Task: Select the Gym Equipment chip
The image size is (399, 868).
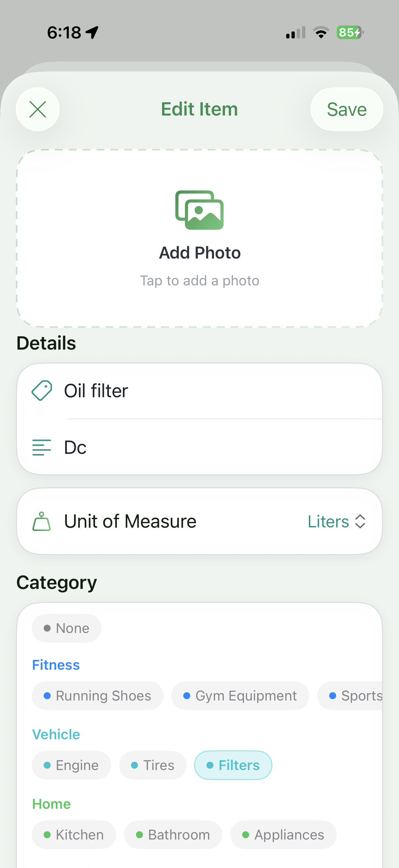Action: [240, 696]
